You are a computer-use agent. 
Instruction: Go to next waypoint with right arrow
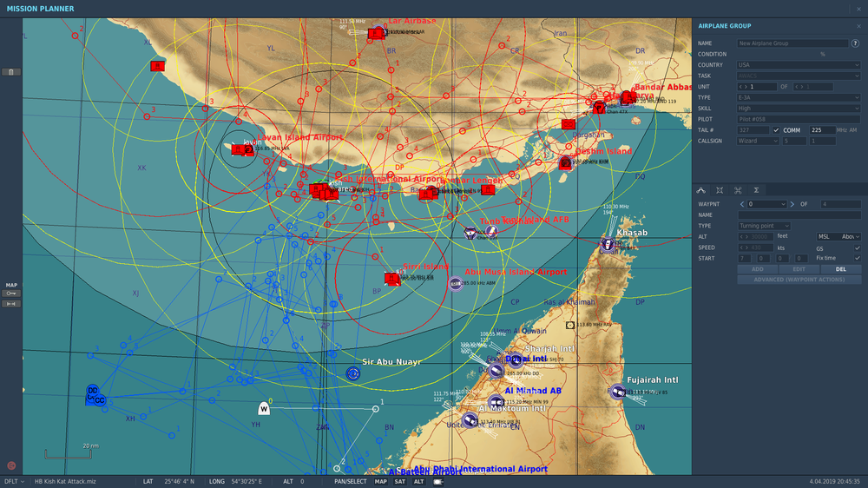[x=792, y=204]
